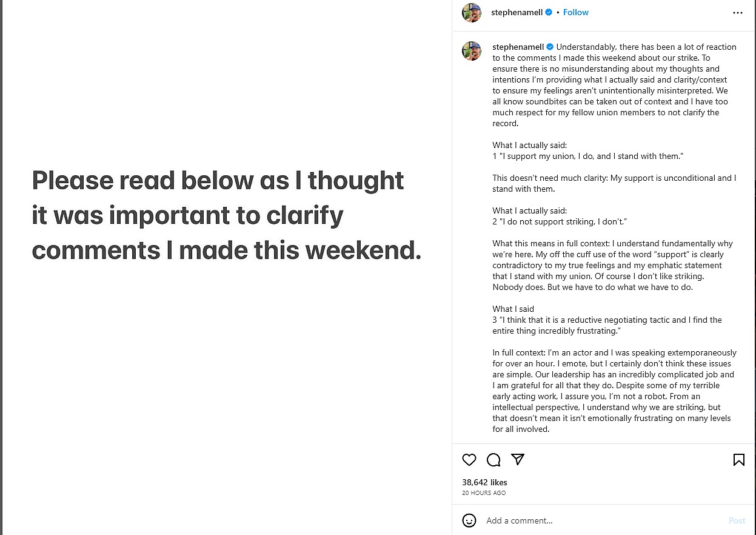
Task: Follow the stephenamell account
Action: click(x=575, y=12)
